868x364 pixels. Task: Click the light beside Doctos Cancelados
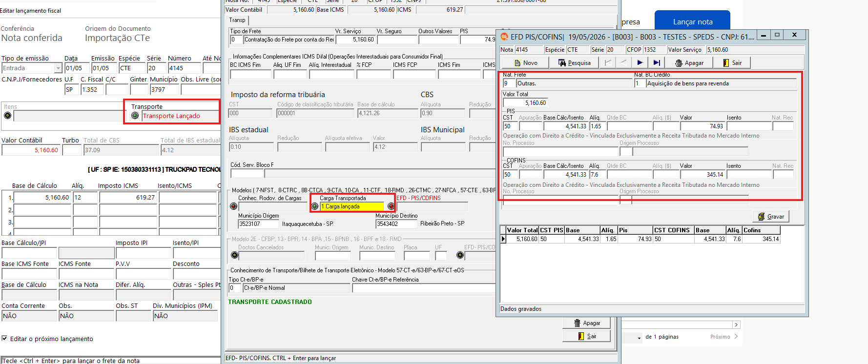tap(234, 255)
